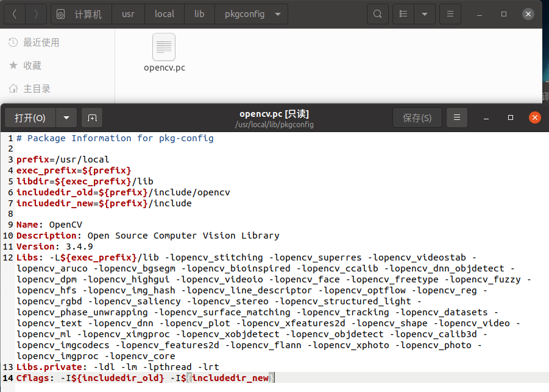Expand the recent files dropdown beside 打开

[x=66, y=118]
